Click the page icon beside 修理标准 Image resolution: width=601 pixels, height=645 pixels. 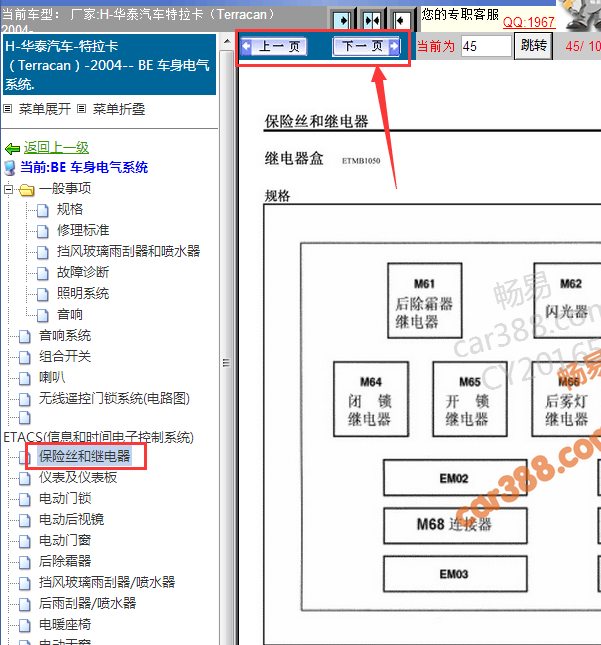pyautogui.click(x=43, y=231)
